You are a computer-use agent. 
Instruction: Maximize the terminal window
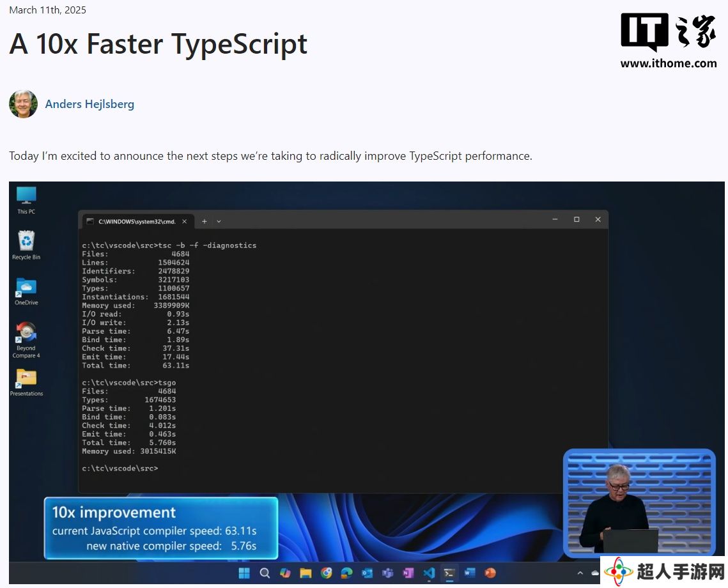click(x=577, y=219)
